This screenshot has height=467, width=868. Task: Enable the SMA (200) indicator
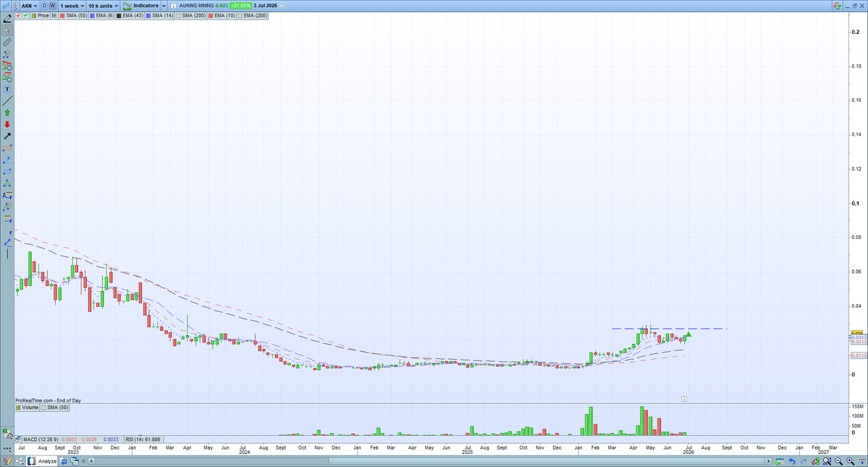pos(190,15)
